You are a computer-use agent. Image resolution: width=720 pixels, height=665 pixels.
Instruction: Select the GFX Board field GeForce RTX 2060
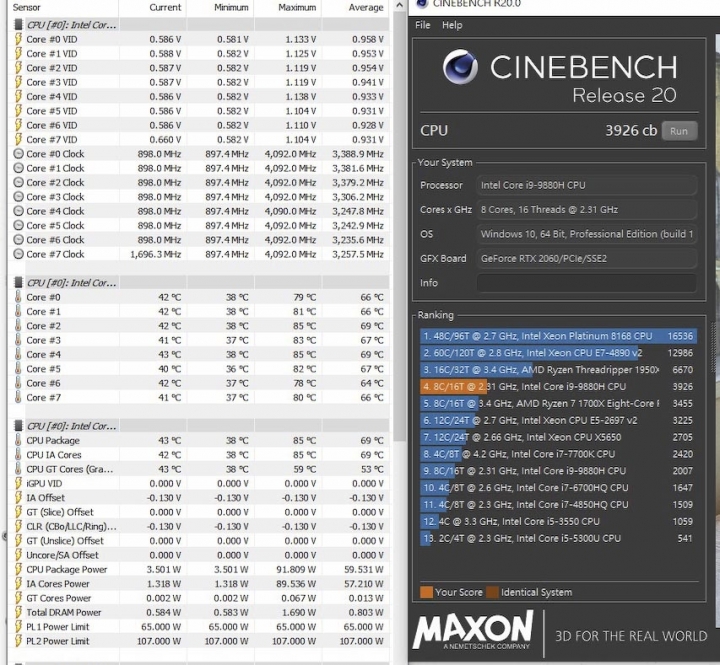pyautogui.click(x=586, y=259)
